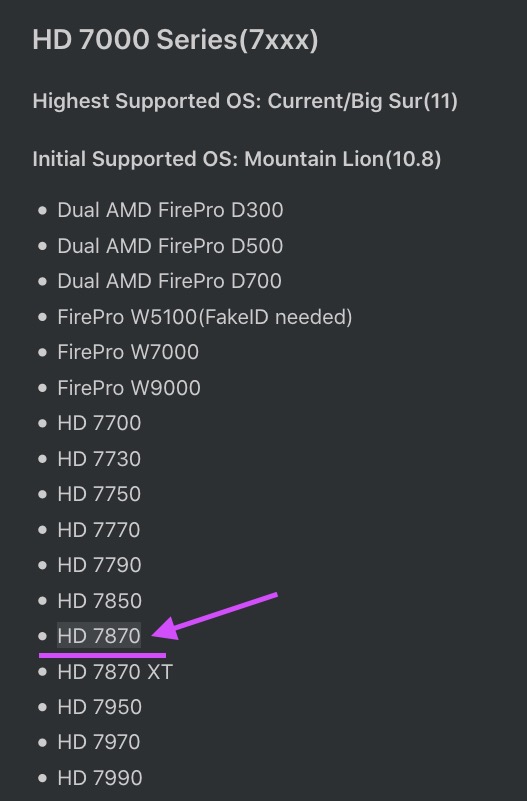527x801 pixels.
Task: Click HD 7790 list item
Action: point(99,565)
